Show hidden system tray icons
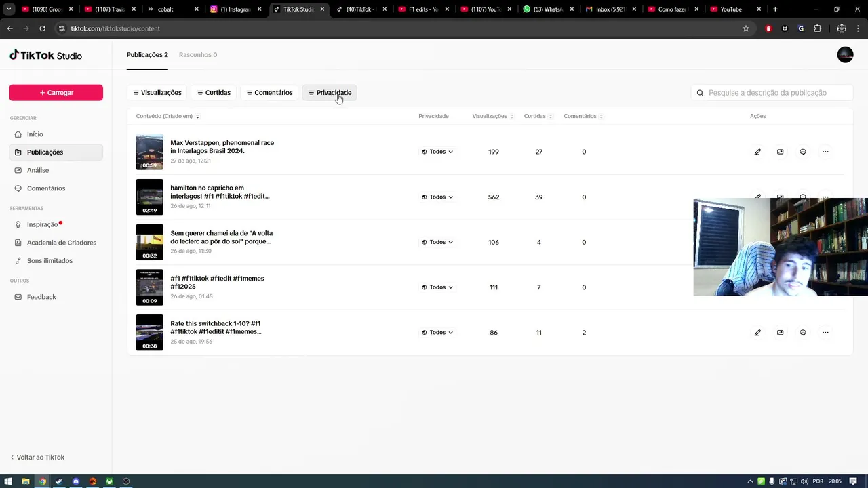This screenshot has width=868, height=488. tap(751, 481)
